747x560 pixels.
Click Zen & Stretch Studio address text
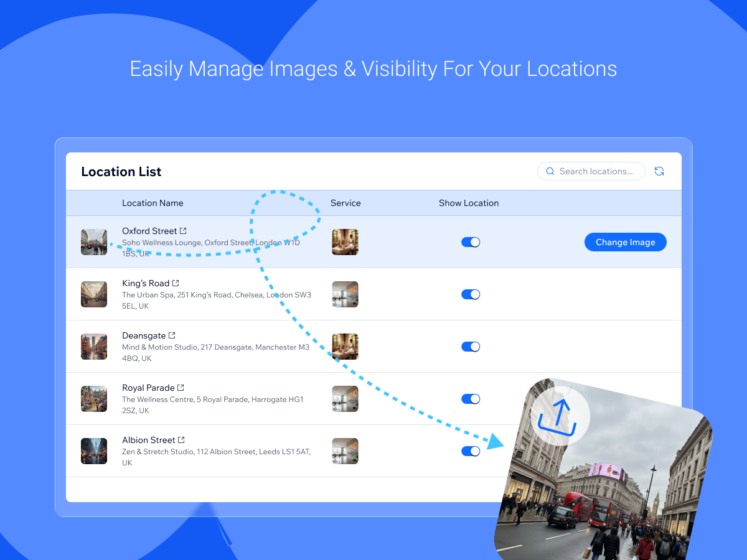tap(216, 457)
